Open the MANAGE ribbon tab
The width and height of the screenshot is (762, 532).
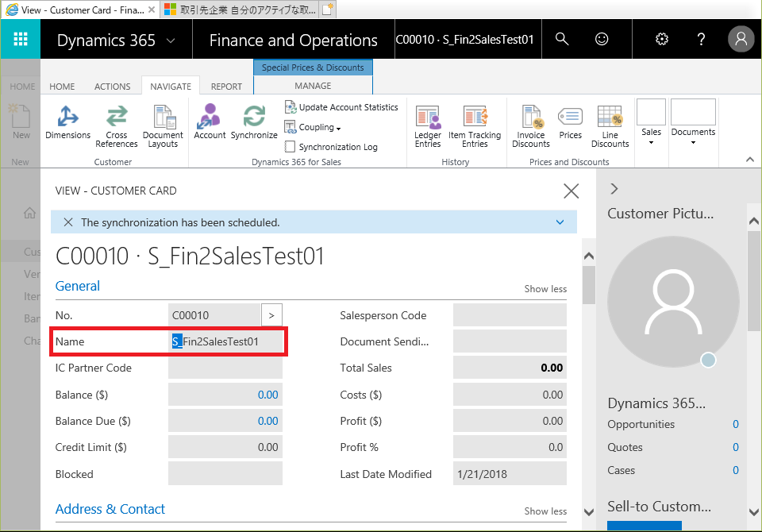313,86
